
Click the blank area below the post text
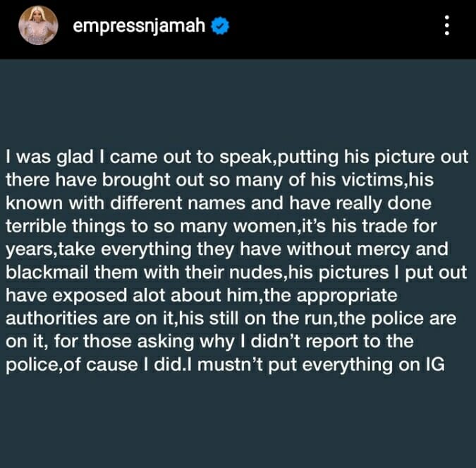(238, 424)
